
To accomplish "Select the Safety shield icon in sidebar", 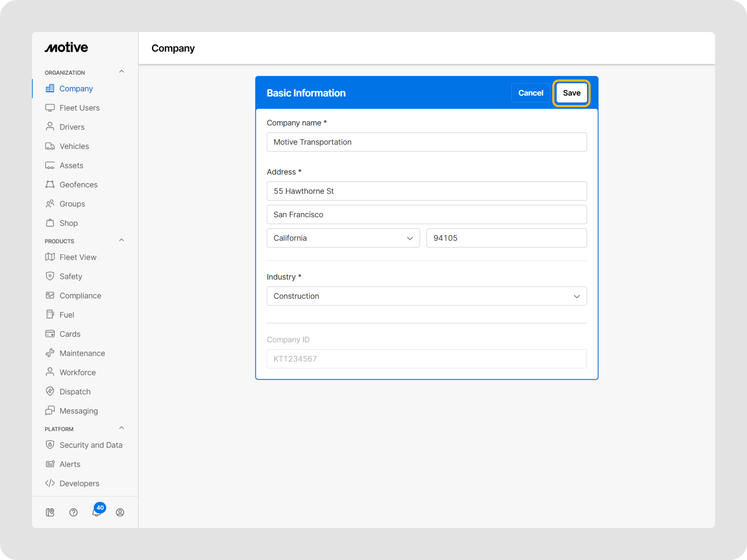I will [x=50, y=276].
